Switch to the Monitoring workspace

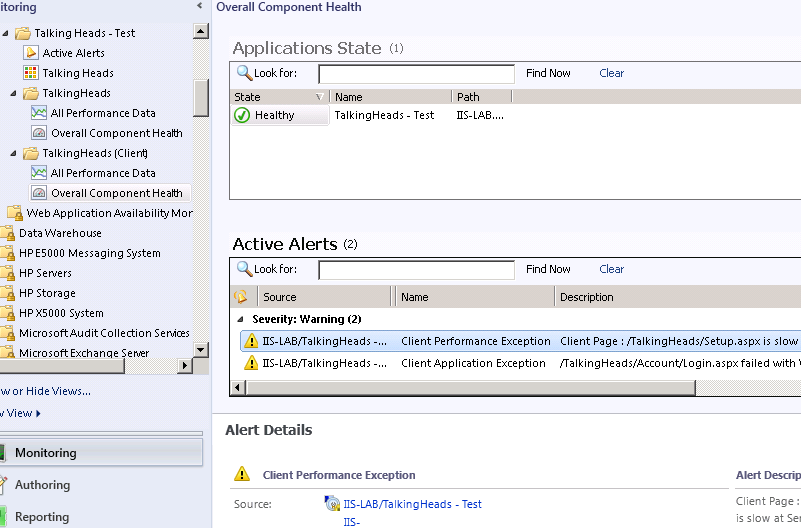[101, 453]
